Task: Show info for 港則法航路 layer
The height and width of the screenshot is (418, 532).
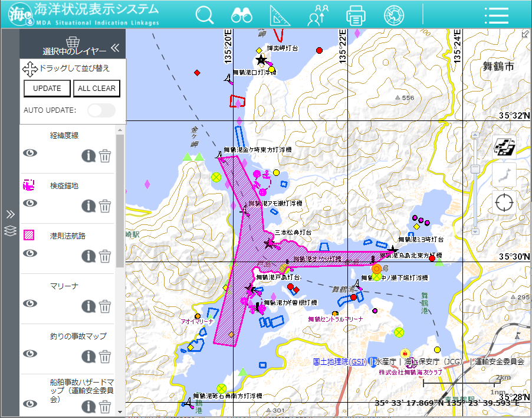Action: pos(88,256)
